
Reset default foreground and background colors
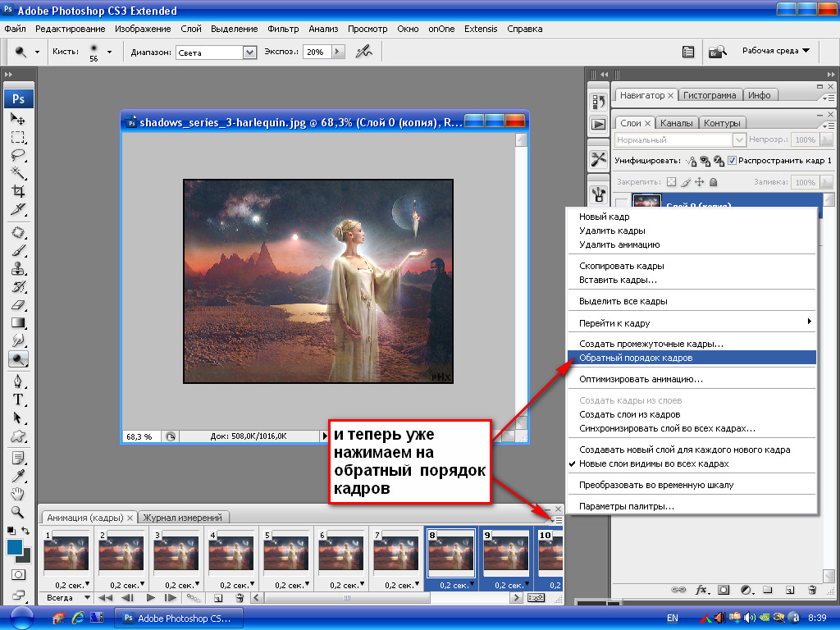coord(11,531)
